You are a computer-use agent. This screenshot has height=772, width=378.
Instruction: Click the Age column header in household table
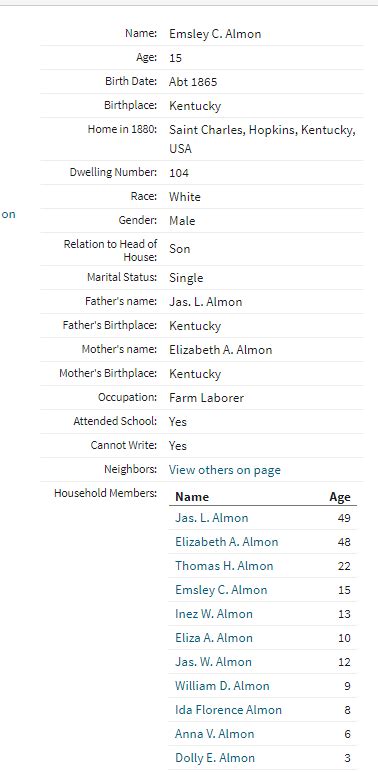pyautogui.click(x=340, y=497)
